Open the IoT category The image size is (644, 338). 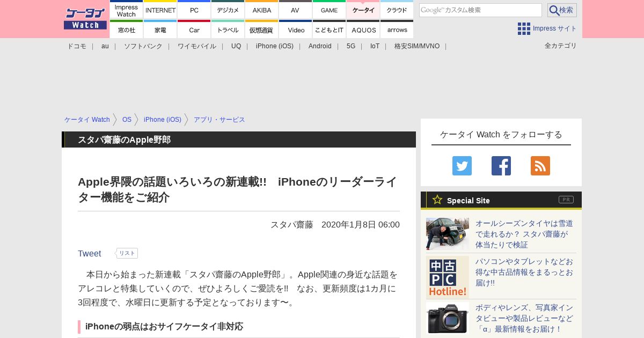375,46
